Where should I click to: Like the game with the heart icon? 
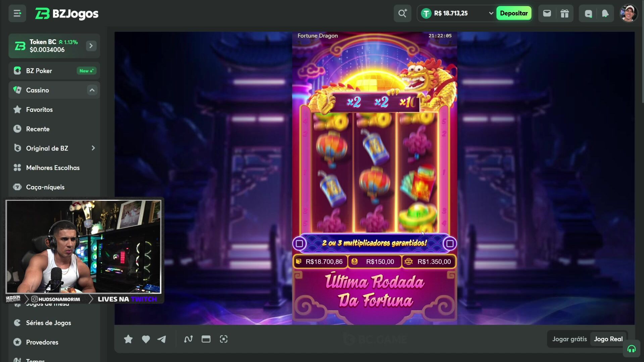click(146, 339)
